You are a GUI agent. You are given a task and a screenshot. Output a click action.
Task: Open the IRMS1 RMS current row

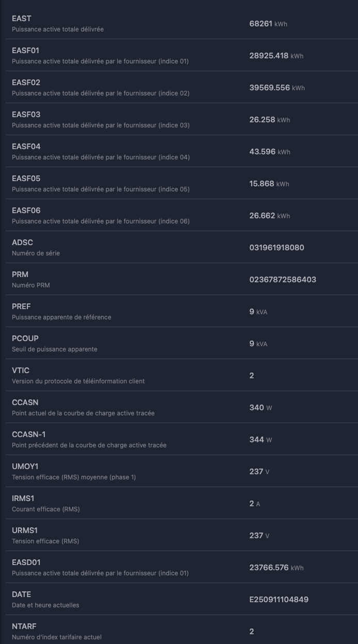point(179,504)
